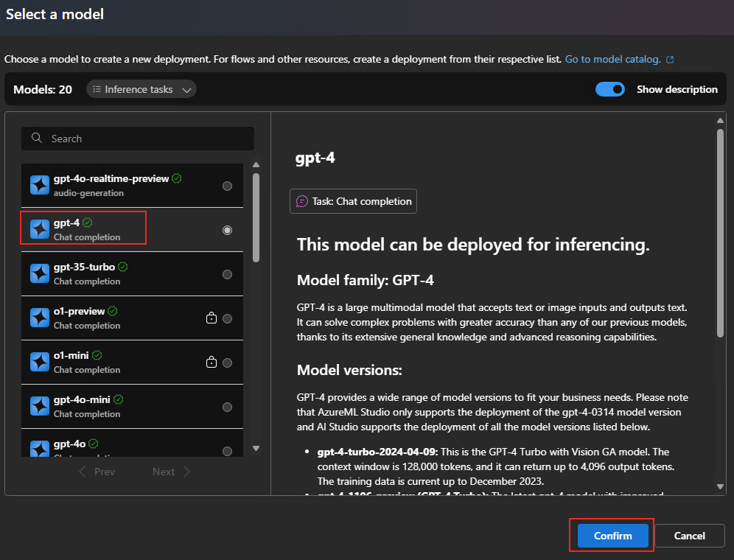734x560 pixels.
Task: Go to the Prev page of models
Action: (97, 472)
